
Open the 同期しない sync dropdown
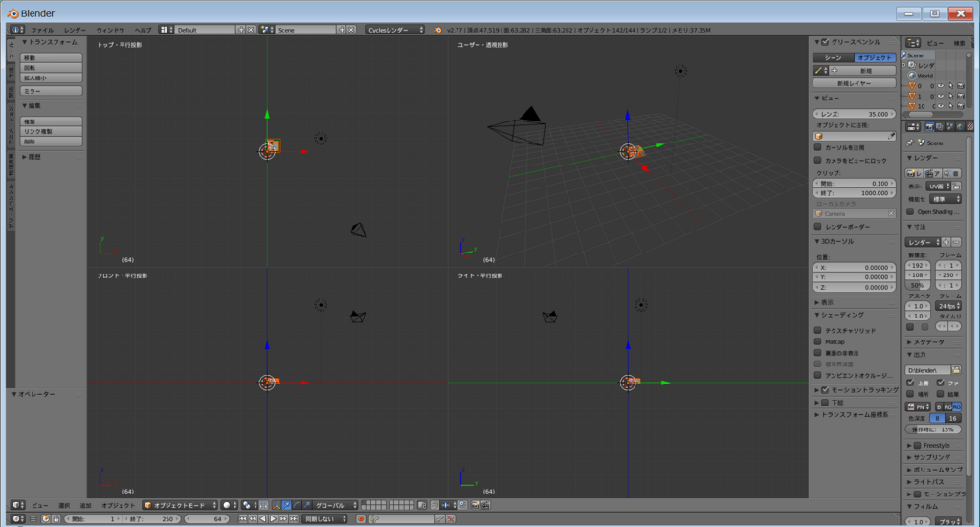click(324, 519)
